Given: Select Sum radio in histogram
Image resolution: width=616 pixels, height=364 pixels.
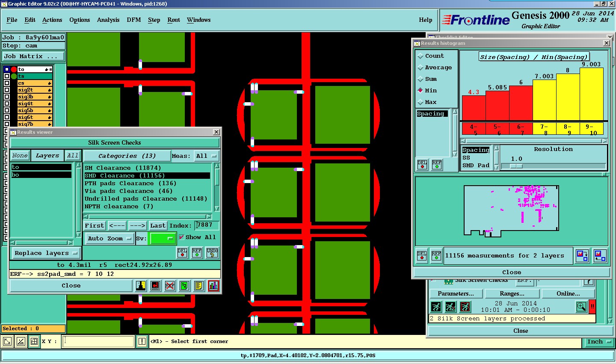Looking at the screenshot, I should tap(421, 79).
